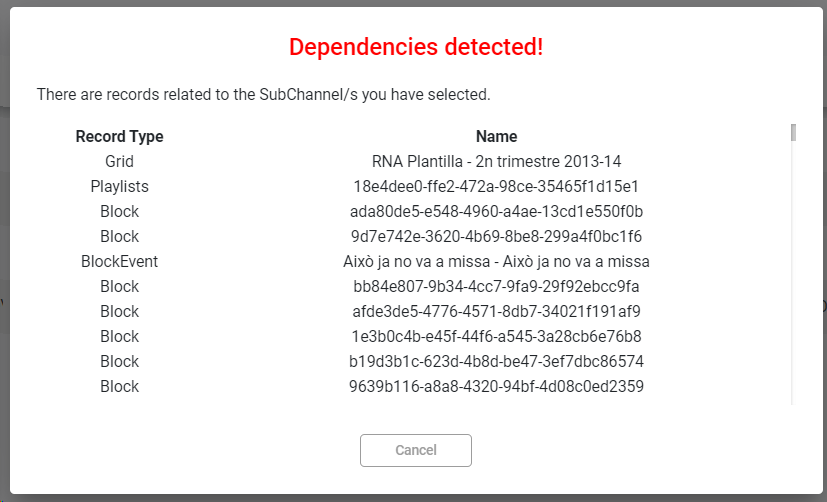Select the Playlists record type cell

tap(120, 187)
